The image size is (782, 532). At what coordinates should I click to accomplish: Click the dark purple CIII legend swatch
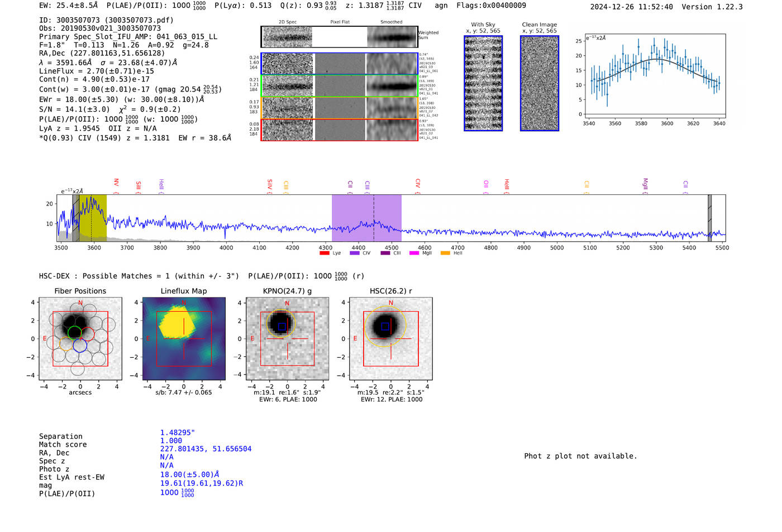(x=385, y=253)
